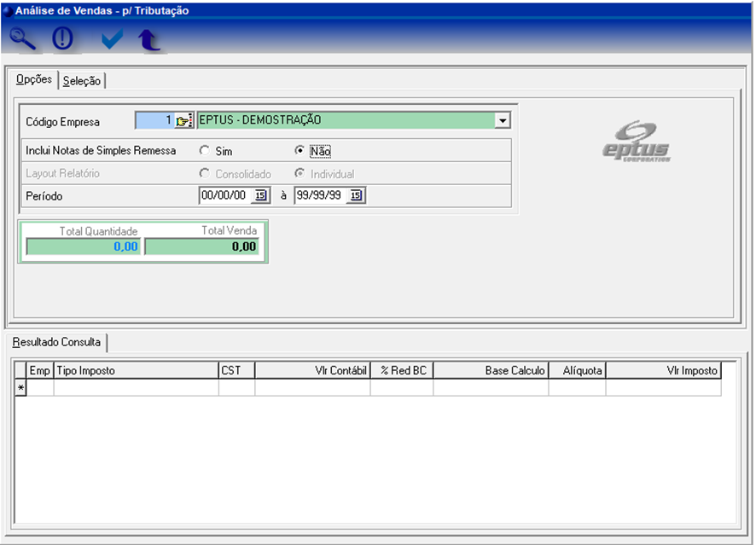
Task: Select Não for Inclui Notas de Simples Remessa
Action: (x=299, y=151)
